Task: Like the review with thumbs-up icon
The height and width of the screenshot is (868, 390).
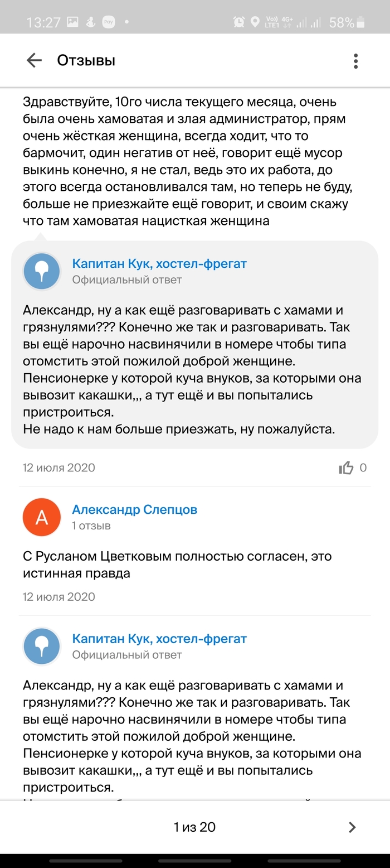Action: (346, 467)
